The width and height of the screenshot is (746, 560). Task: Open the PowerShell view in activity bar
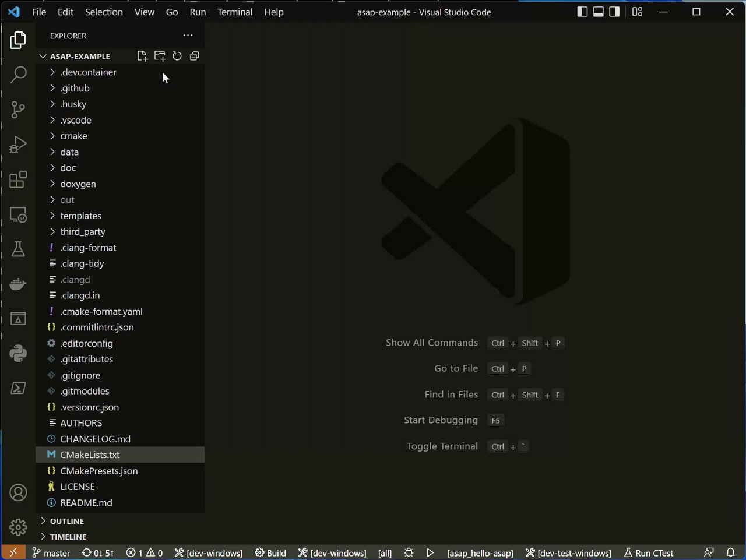18,388
